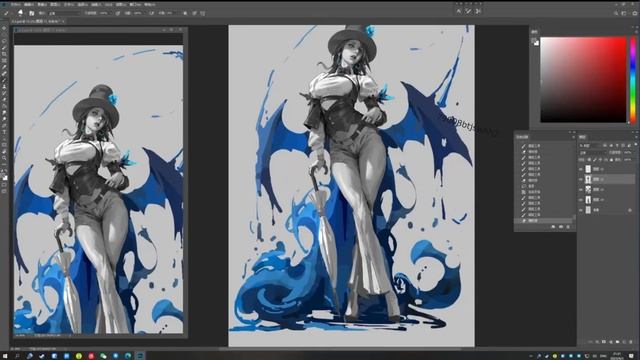Select the Clone Stamp tool
Image resolution: width=640 pixels, height=360 pixels.
(4, 87)
